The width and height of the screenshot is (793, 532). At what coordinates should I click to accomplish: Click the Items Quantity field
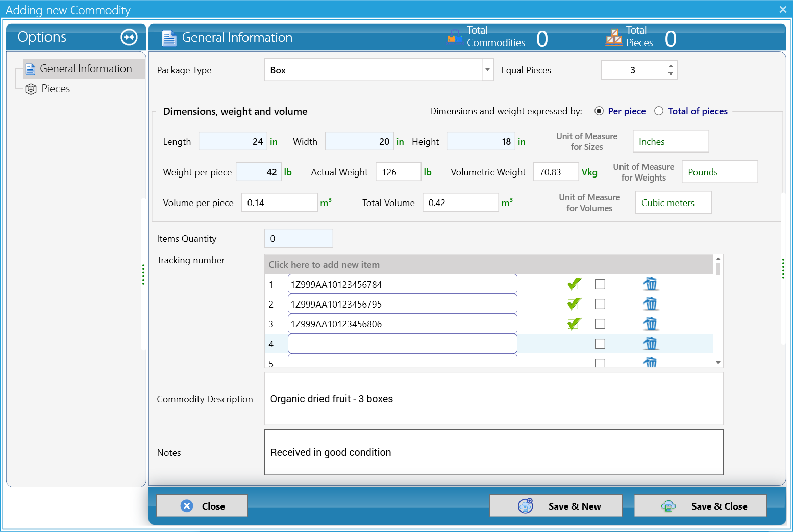click(x=299, y=238)
